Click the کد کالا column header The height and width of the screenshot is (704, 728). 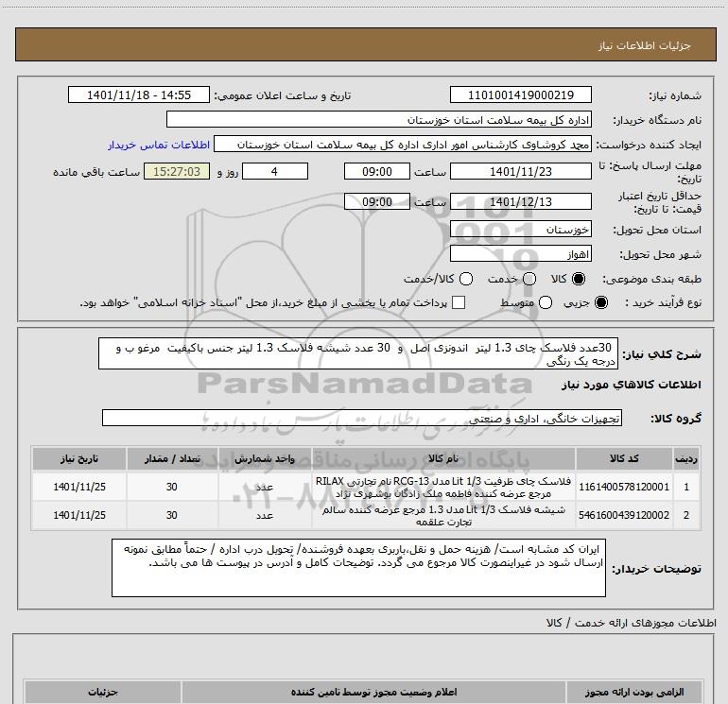coord(624,459)
